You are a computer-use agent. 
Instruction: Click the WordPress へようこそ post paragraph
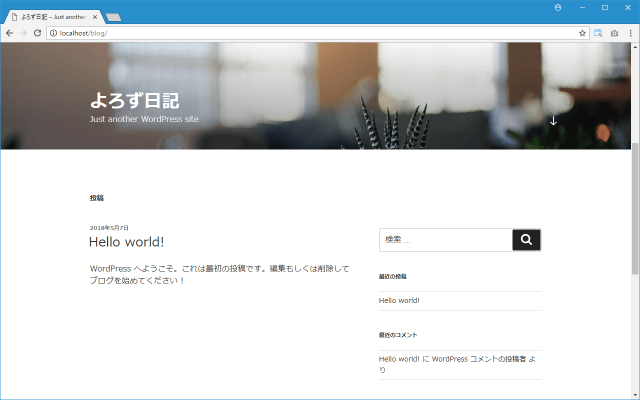[x=220, y=275]
